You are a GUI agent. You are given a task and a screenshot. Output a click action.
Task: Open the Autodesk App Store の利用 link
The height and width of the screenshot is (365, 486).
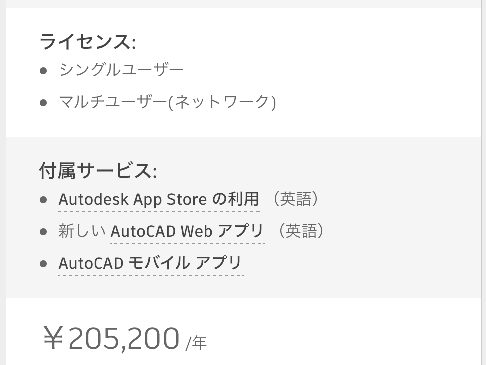pos(159,200)
